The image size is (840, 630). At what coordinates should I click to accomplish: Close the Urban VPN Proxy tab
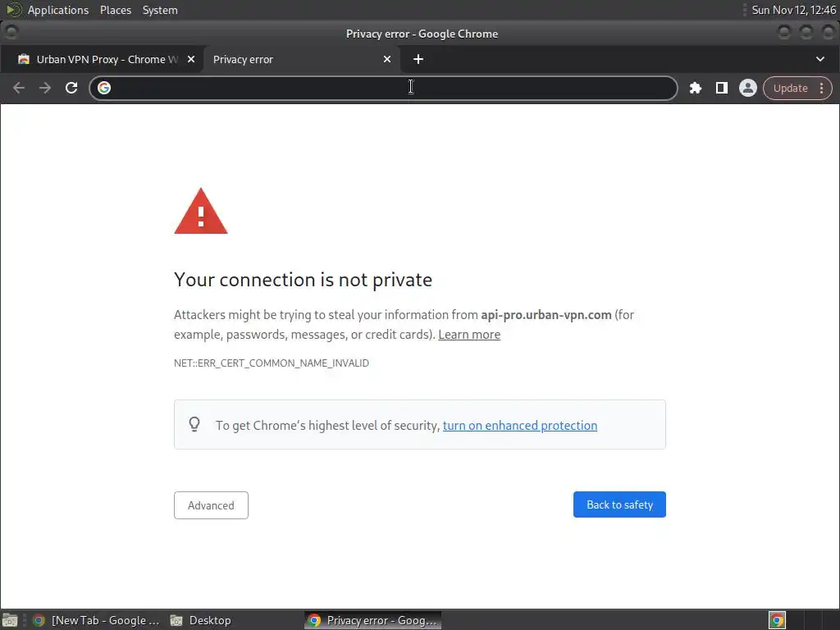[x=190, y=59]
